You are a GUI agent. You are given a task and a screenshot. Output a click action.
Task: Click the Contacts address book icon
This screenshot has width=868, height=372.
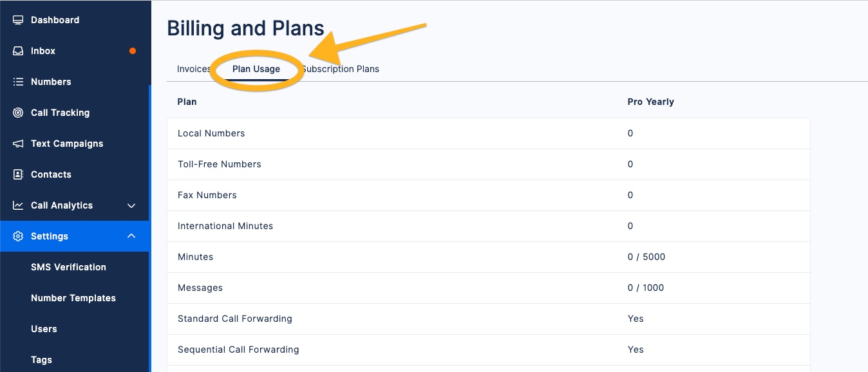pyautogui.click(x=18, y=174)
